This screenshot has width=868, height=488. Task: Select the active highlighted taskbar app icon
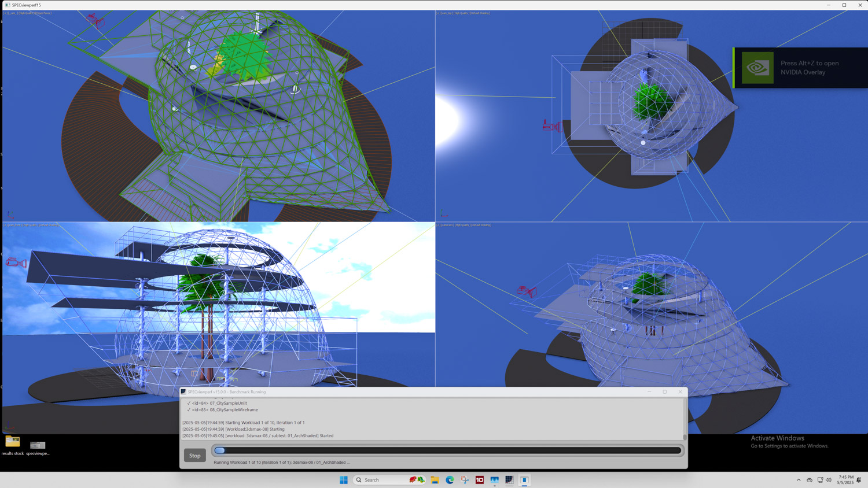point(524,480)
